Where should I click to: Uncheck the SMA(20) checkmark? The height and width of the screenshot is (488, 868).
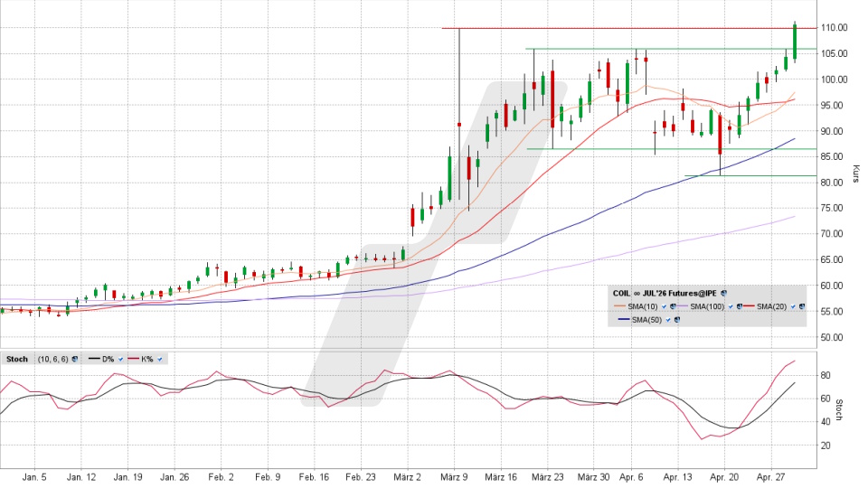pyautogui.click(x=792, y=307)
